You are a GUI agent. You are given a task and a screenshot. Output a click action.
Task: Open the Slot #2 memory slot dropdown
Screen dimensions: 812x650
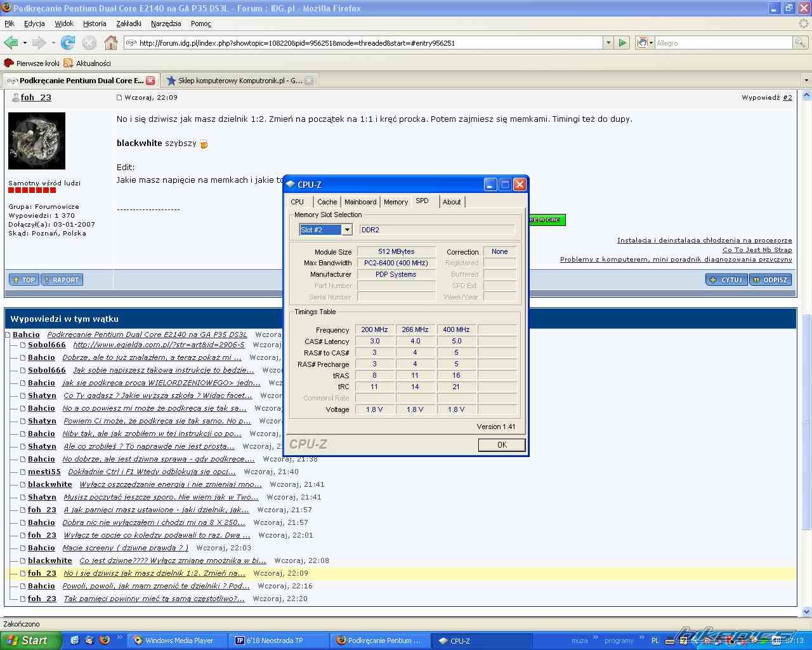click(346, 230)
